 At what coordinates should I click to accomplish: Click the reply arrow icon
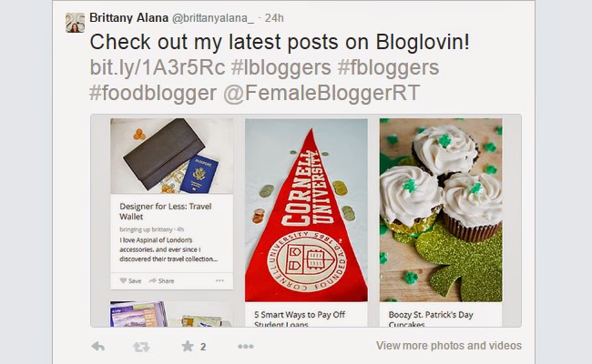tap(98, 347)
